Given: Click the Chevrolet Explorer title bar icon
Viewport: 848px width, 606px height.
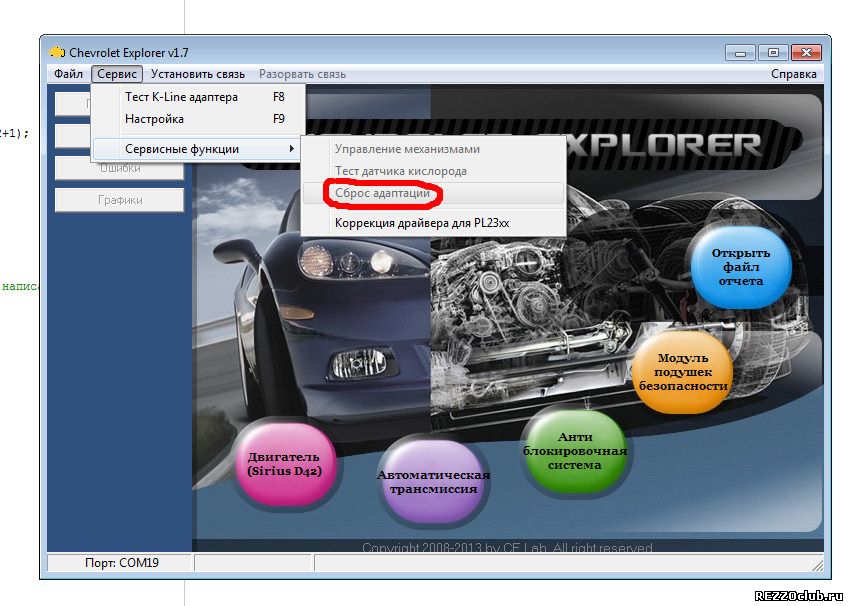Looking at the screenshot, I should click(56, 52).
